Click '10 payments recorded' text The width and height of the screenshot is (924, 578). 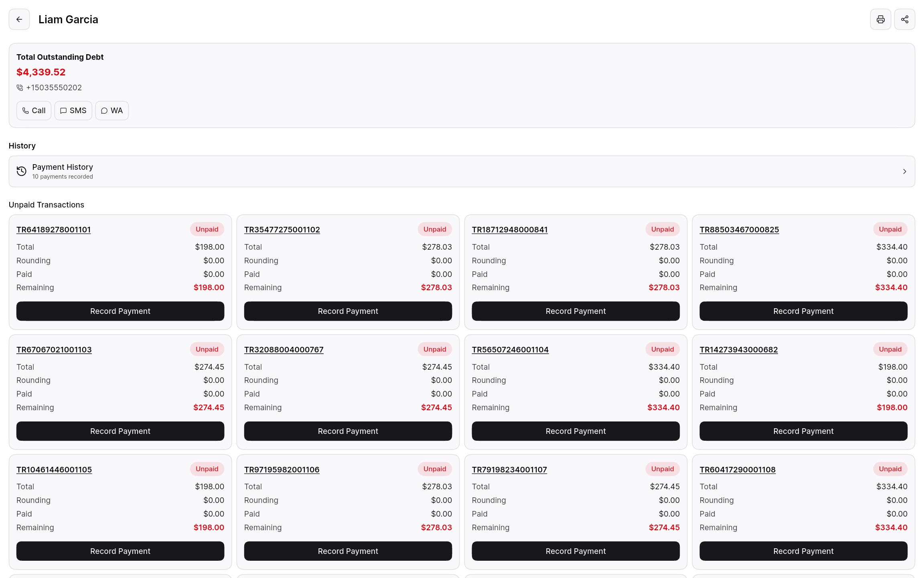pyautogui.click(x=63, y=177)
